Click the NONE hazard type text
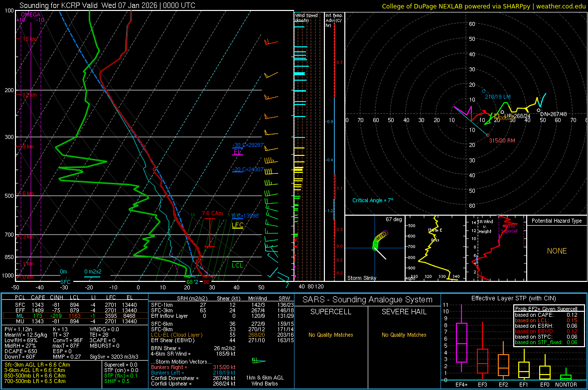 [x=557, y=251]
